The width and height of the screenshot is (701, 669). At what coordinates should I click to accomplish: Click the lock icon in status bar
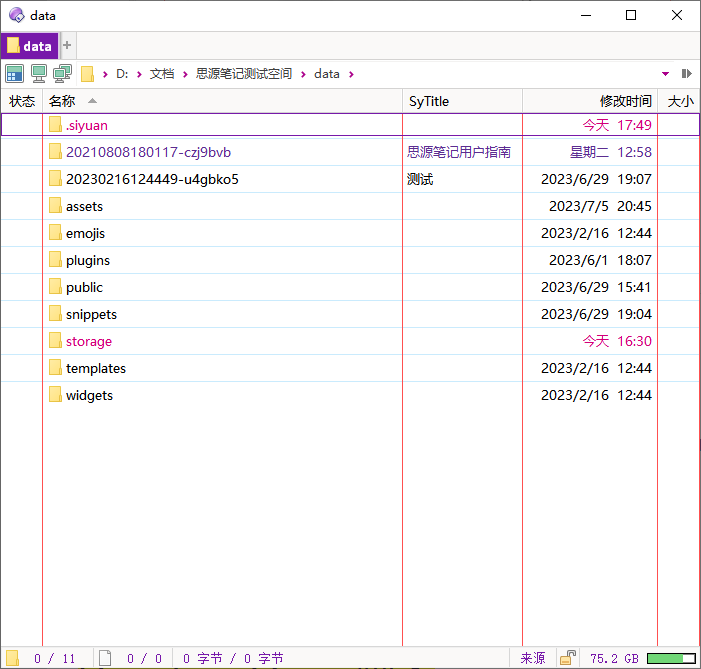[568, 658]
